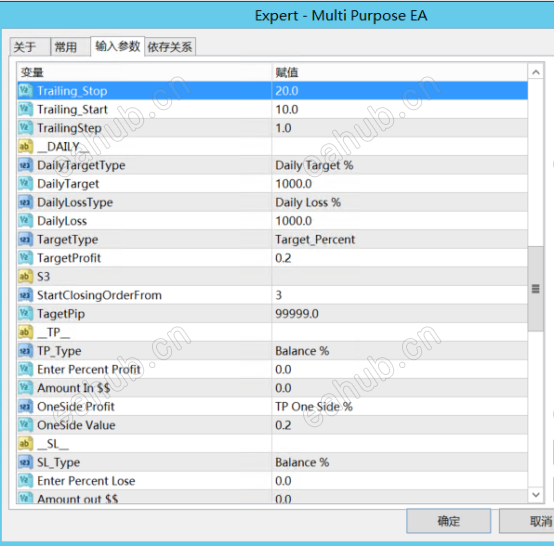Select the TagetPip variable name
This screenshot has height=547, width=554.
tap(61, 314)
